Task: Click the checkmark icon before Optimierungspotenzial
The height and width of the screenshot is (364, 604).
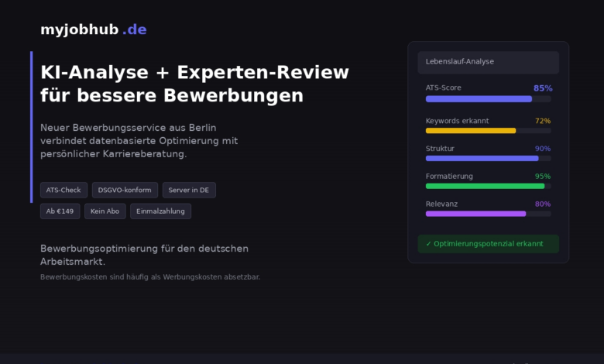Action: coord(428,244)
